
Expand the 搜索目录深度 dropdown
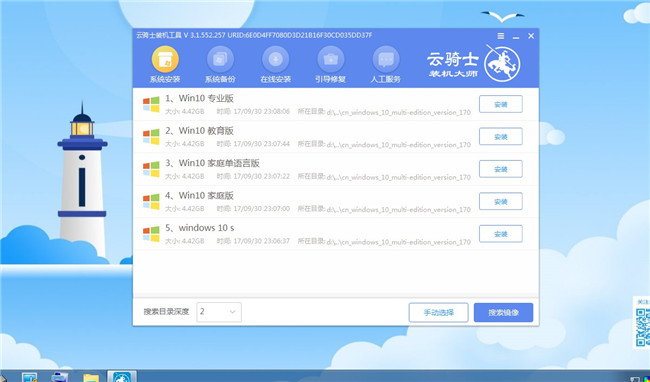click(219, 312)
